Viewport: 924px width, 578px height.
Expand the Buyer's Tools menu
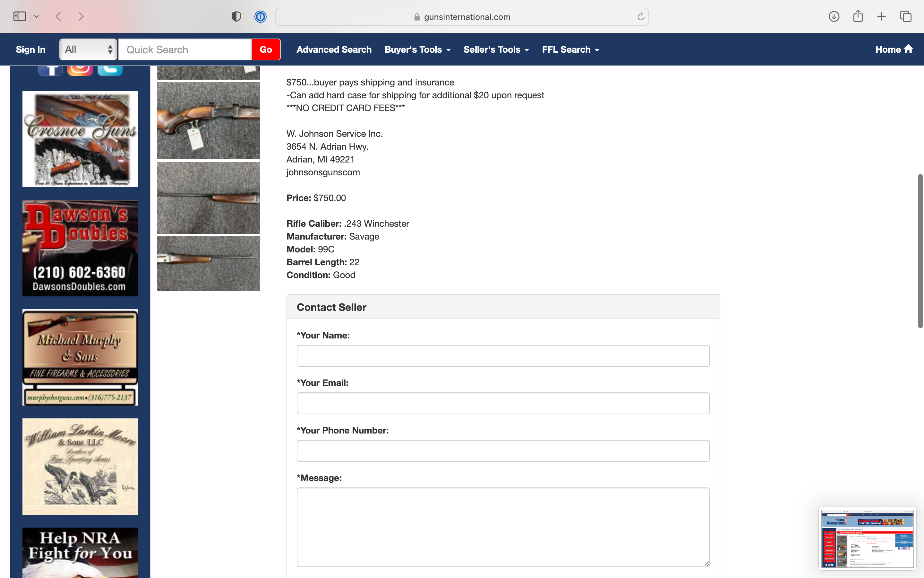tap(417, 50)
